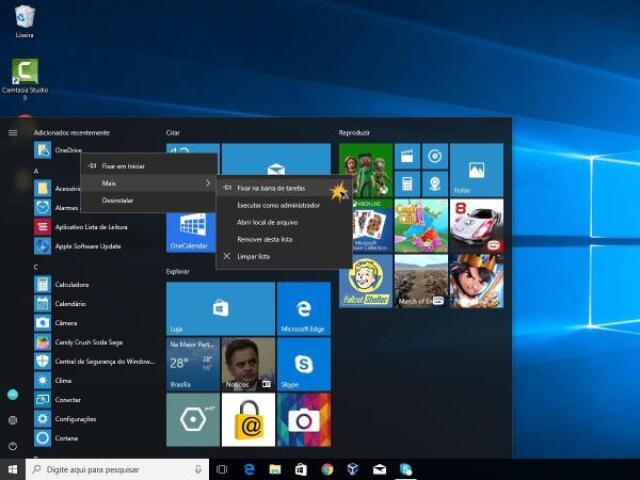640x480 pixels.
Task: Open the user account avatar in Start sidebar
Action: [13, 394]
